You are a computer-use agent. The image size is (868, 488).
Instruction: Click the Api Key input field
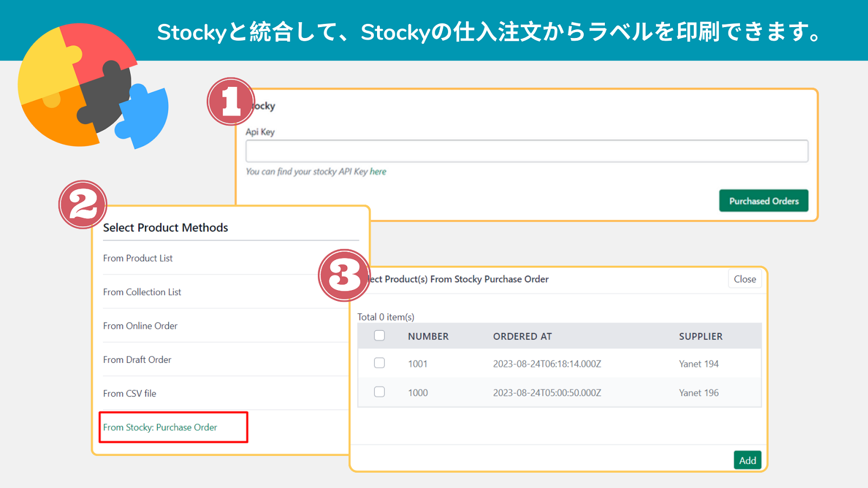tap(527, 151)
